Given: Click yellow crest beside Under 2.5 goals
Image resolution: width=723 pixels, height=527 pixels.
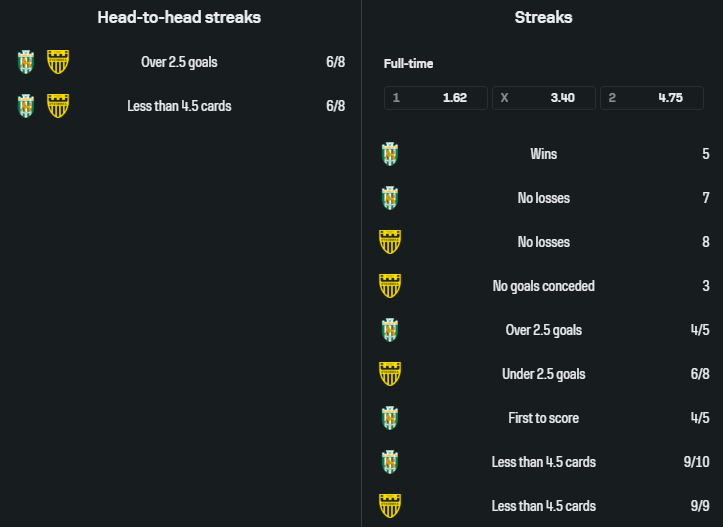Looking at the screenshot, I should [x=390, y=374].
